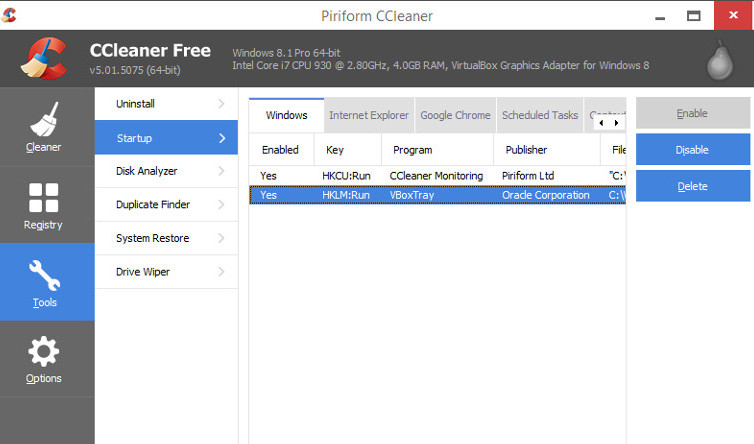Open Disk Analyzer

166,171
